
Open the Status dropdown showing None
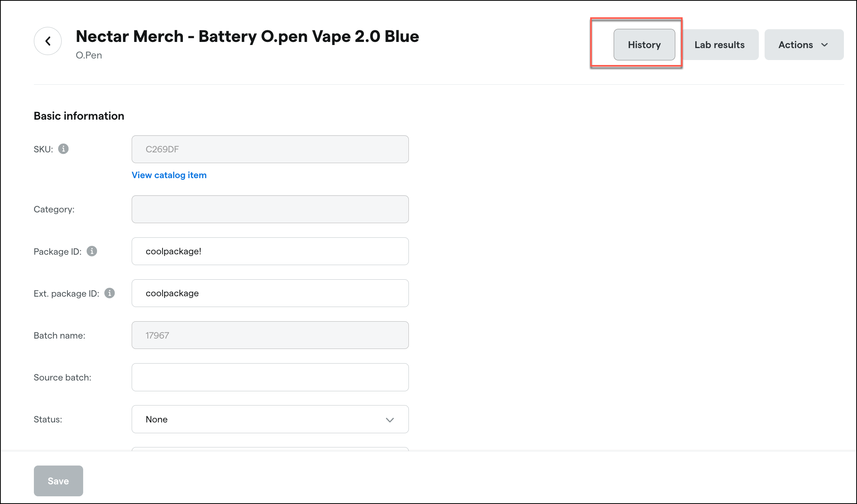pos(270,419)
